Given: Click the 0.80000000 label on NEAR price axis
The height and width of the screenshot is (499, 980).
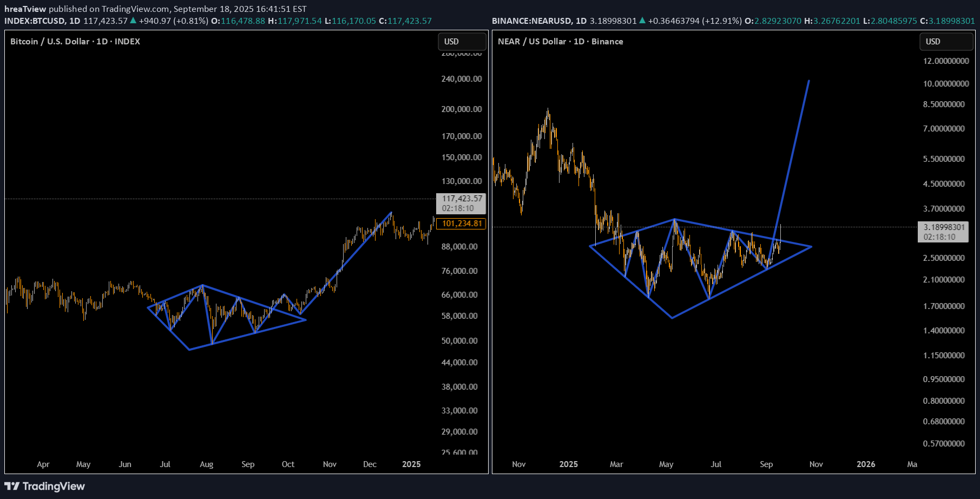Looking at the screenshot, I should (x=944, y=401).
